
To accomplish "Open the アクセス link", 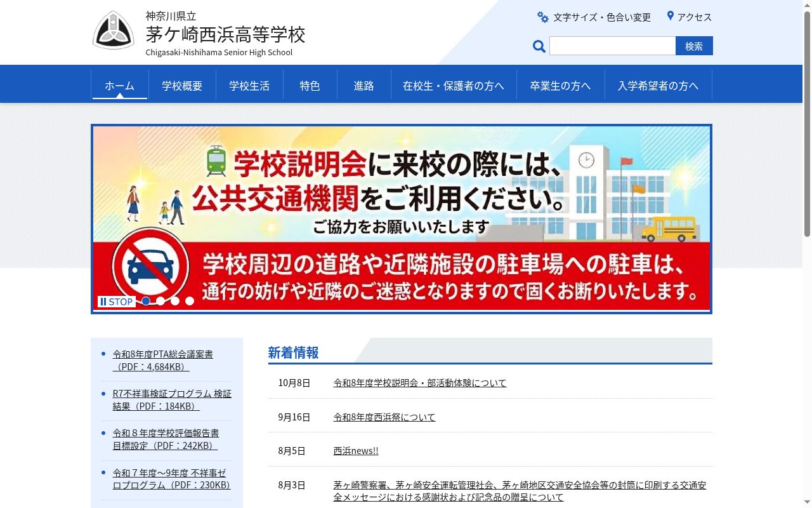I will [695, 17].
